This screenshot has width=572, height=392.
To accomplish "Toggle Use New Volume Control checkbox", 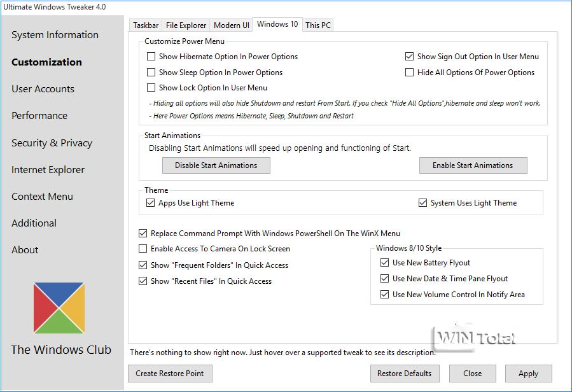I will (x=384, y=295).
